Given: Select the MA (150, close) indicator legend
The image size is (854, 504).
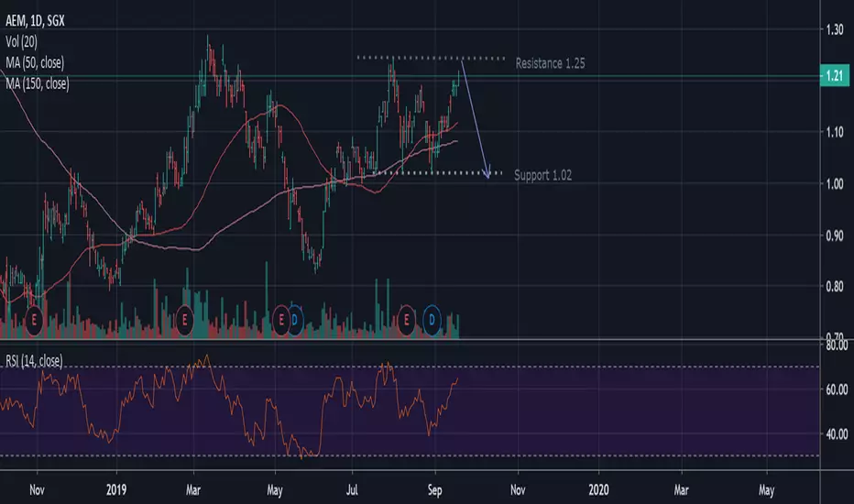Looking at the screenshot, I should coord(38,83).
